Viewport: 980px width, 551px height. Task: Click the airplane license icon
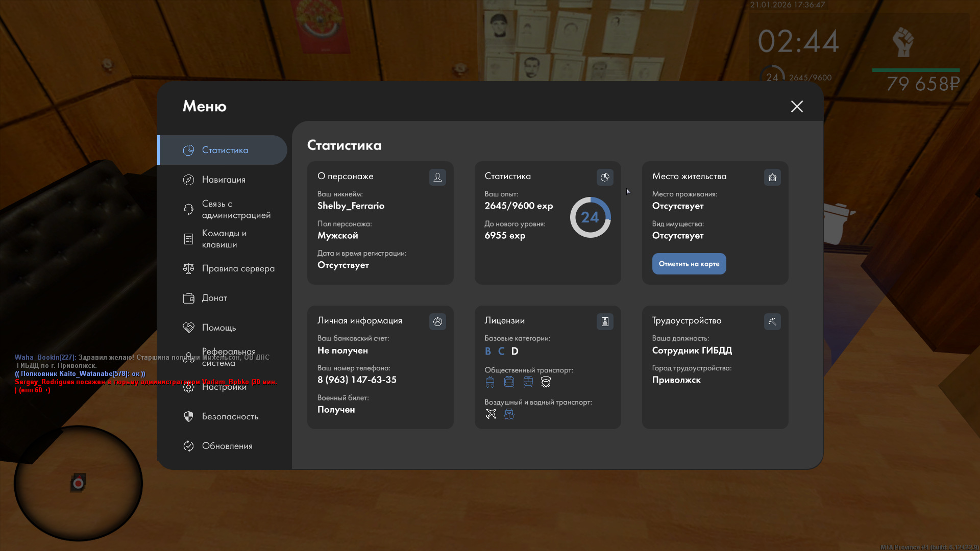491,414
